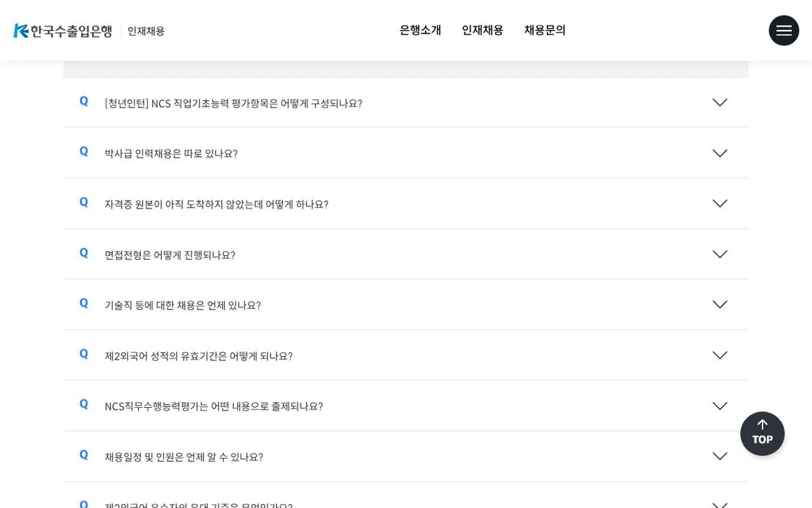Click the Q icon of 자격증 원본 row
Viewport: 812px width, 508px height.
84,202
